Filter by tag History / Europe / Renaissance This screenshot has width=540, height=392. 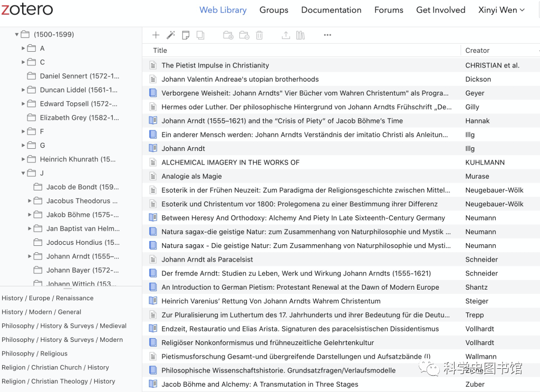[x=47, y=298]
